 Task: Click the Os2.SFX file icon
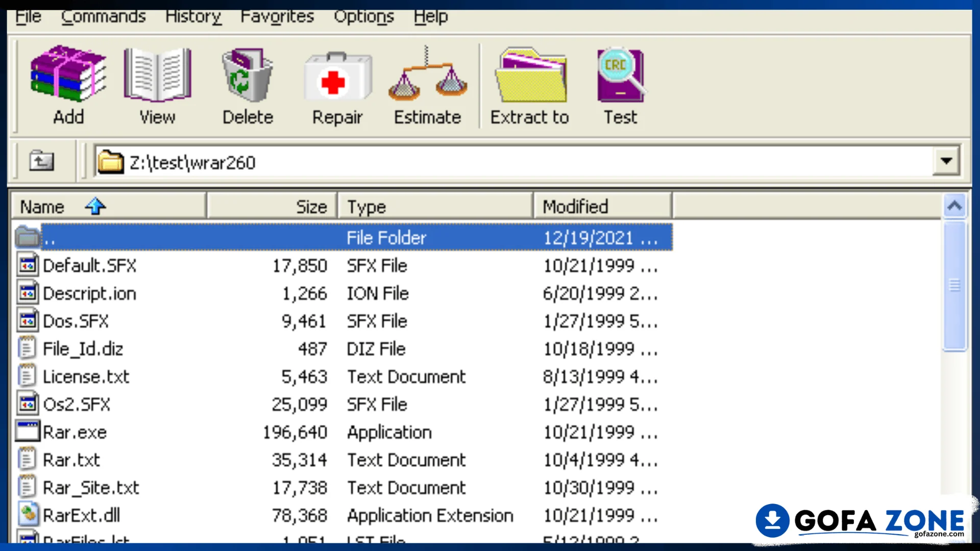(28, 404)
